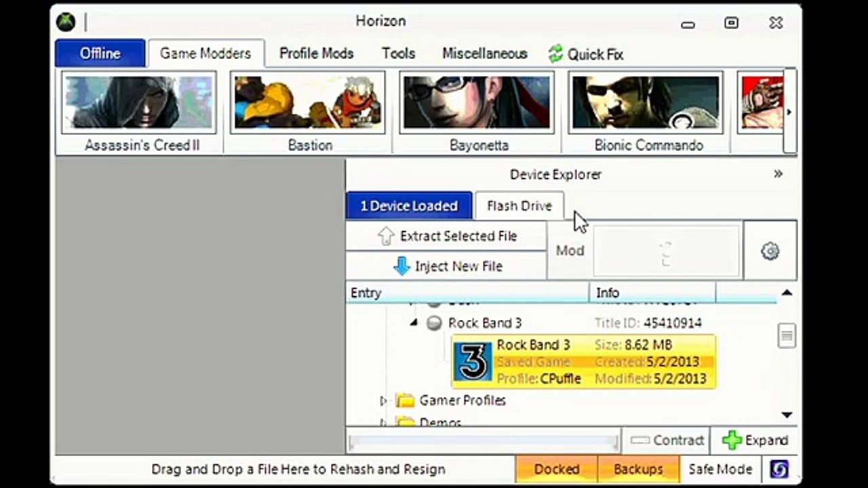
Task: Click the CPuffle profile name text
Action: click(x=560, y=379)
